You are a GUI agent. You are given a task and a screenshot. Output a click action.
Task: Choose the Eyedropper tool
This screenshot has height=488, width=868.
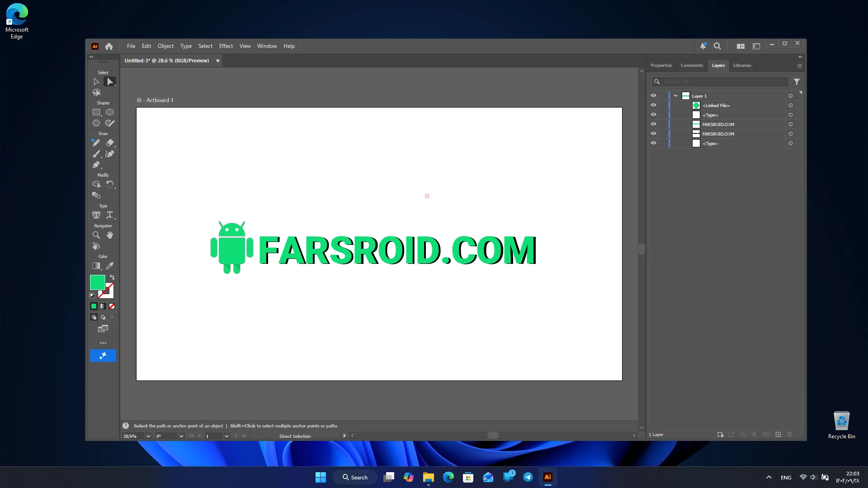point(110,266)
